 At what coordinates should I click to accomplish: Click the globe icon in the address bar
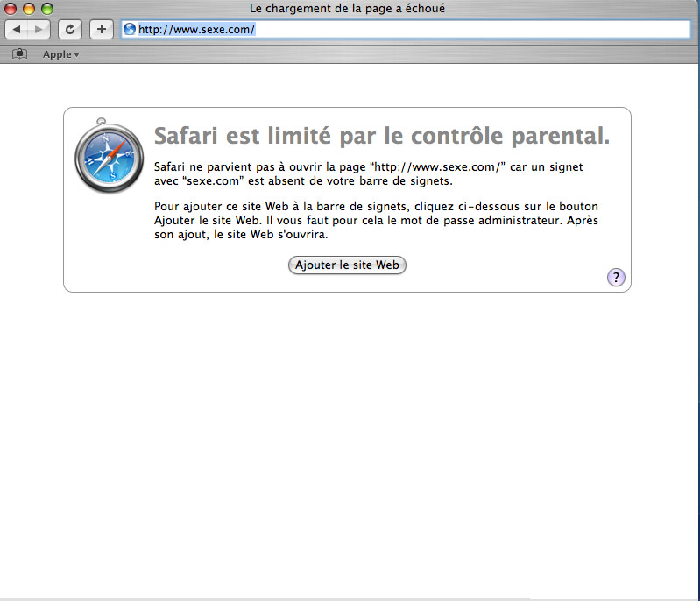[130, 29]
